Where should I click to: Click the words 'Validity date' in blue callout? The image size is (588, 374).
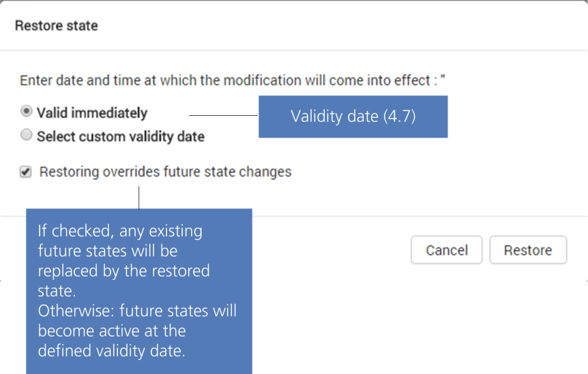[335, 116]
